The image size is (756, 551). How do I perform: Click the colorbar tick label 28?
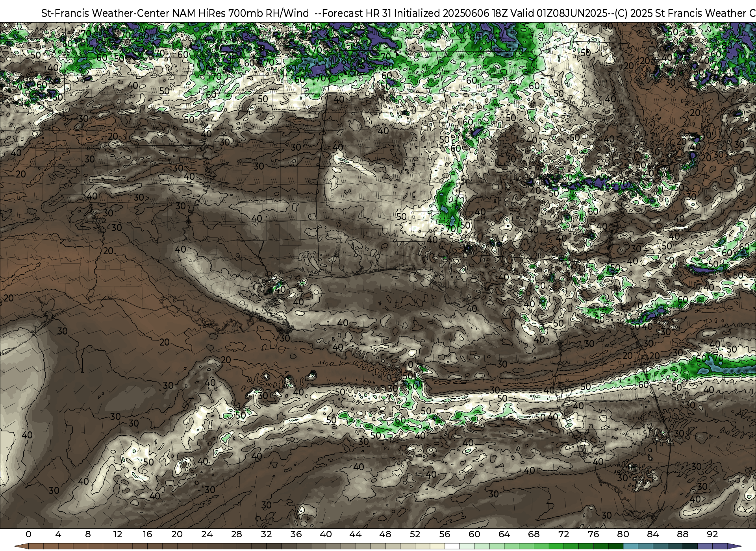[x=237, y=534]
